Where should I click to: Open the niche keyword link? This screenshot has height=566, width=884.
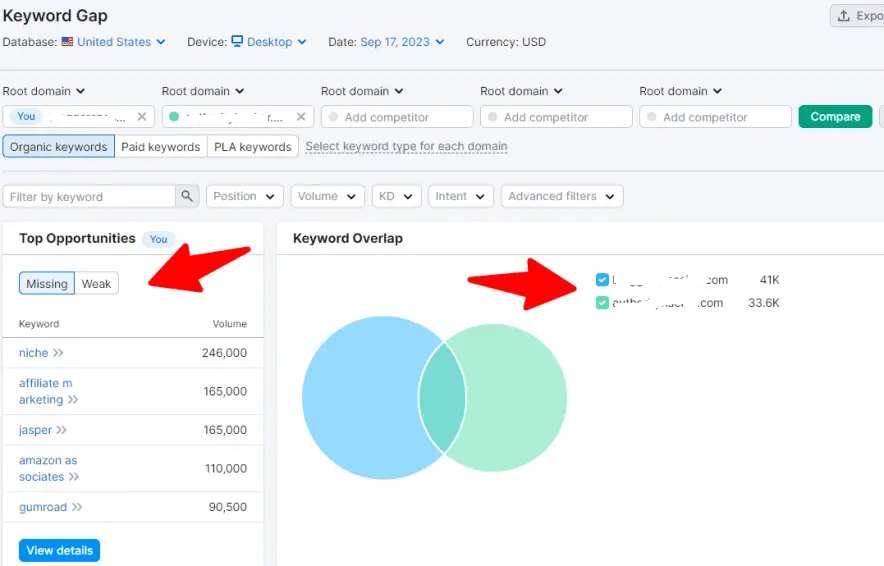(33, 353)
